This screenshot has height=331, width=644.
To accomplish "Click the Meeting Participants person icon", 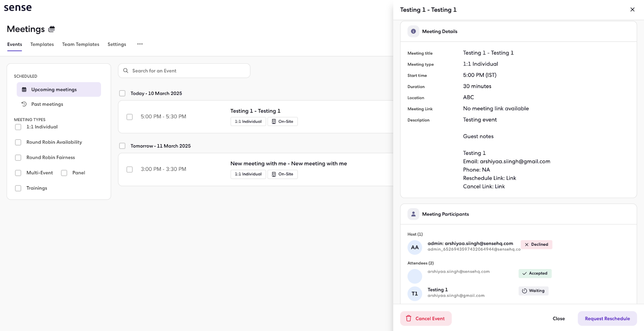I will [413, 214].
